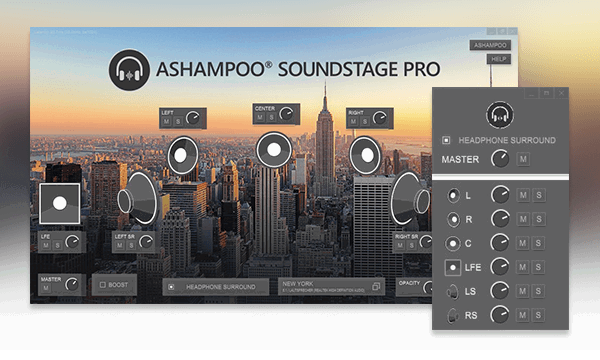Open the HELP button
The width and height of the screenshot is (600, 360).
click(x=499, y=59)
